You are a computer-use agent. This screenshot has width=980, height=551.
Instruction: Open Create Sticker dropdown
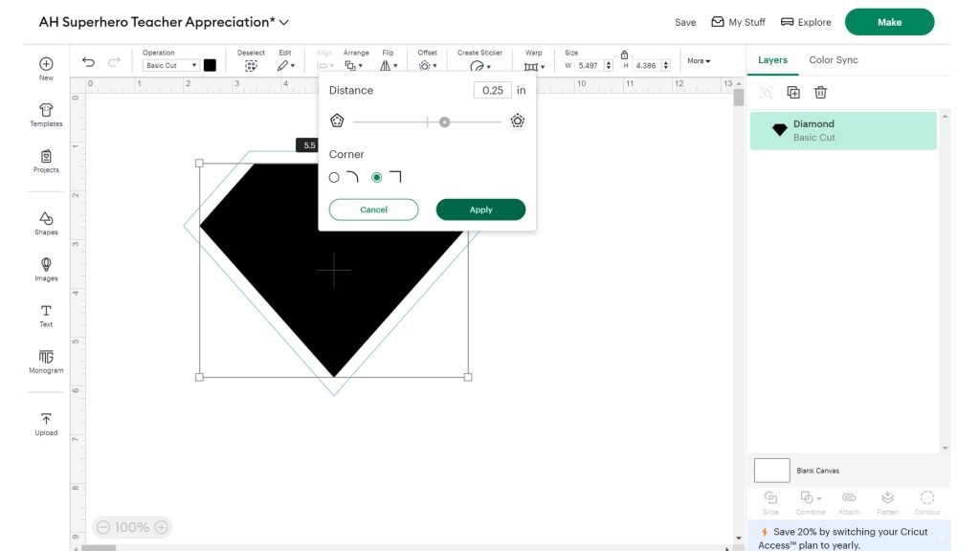click(x=480, y=66)
